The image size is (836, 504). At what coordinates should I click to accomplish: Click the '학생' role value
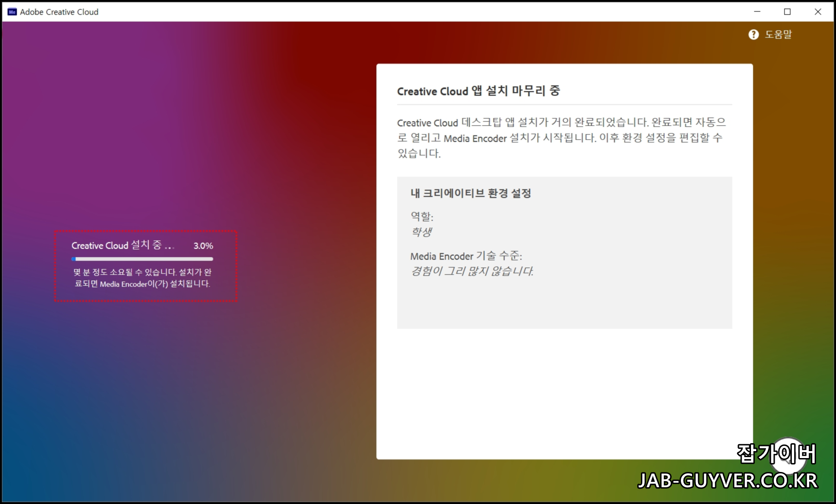pyautogui.click(x=422, y=232)
